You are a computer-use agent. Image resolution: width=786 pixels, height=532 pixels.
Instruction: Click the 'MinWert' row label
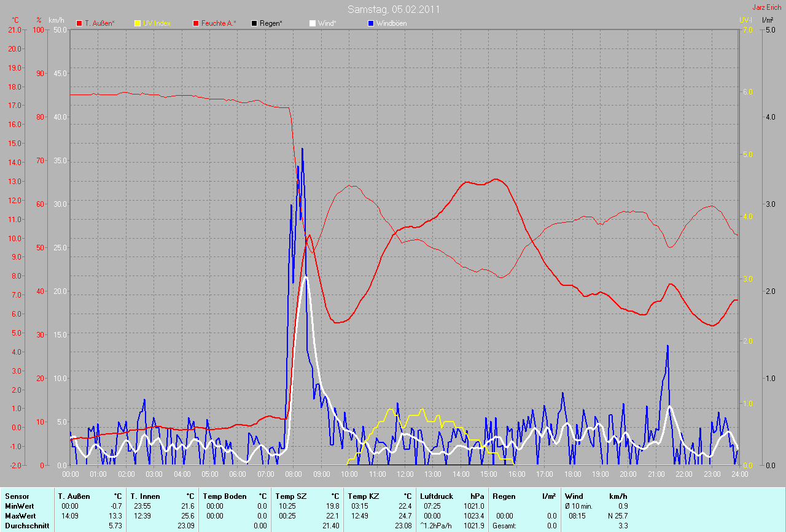pos(18,506)
